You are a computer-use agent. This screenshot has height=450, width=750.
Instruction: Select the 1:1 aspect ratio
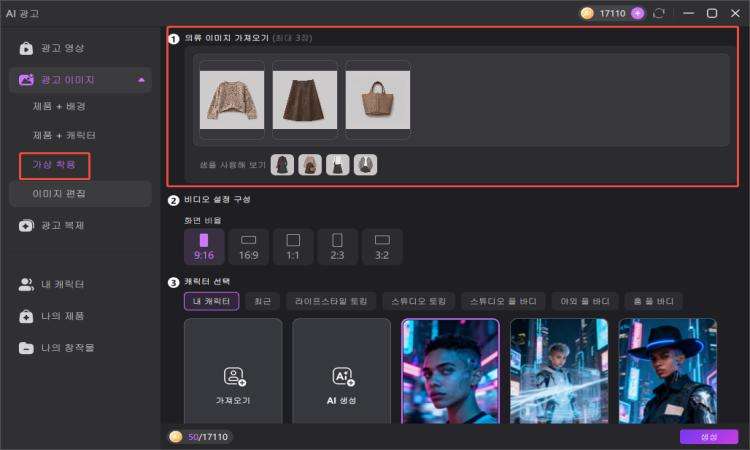pos(293,247)
